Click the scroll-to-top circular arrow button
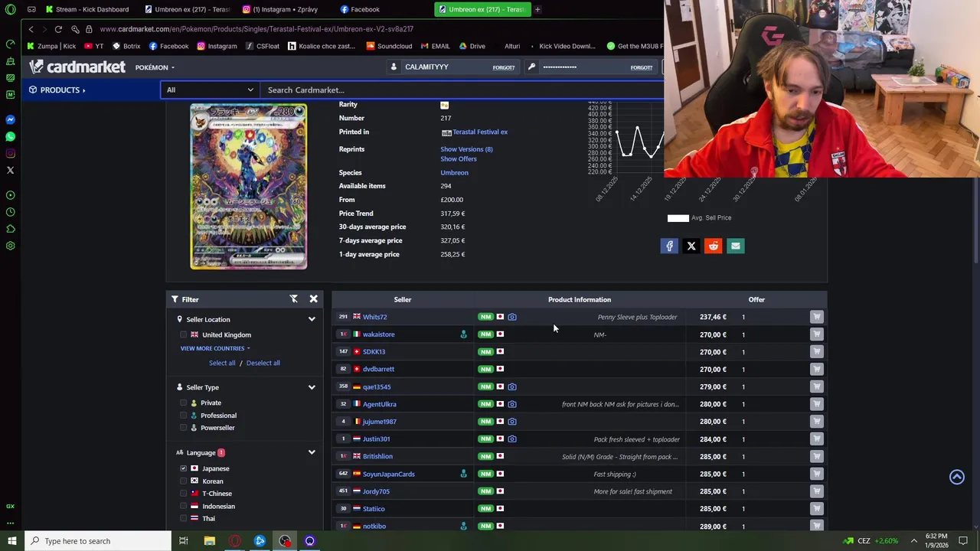Screen dimensions: 980x551 (x=956, y=477)
